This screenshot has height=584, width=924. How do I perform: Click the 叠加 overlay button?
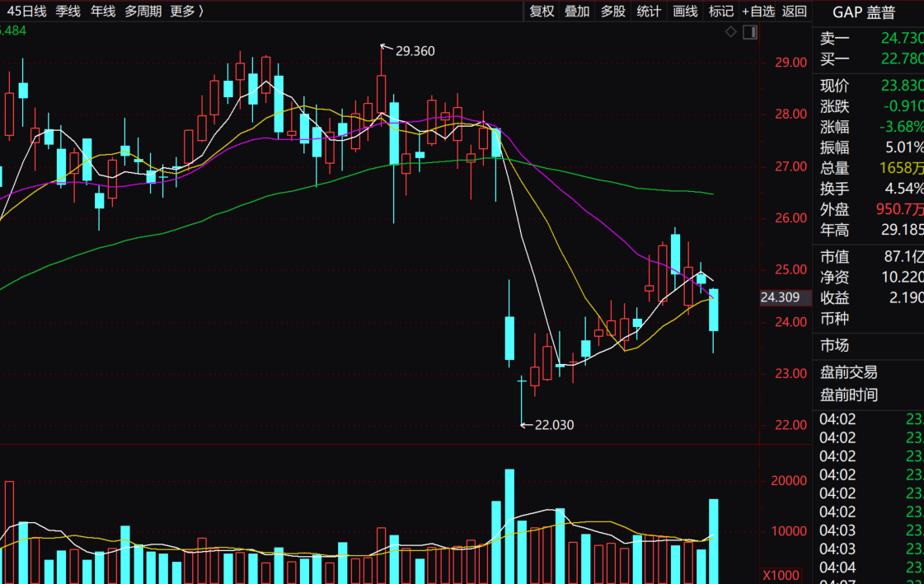(x=577, y=11)
